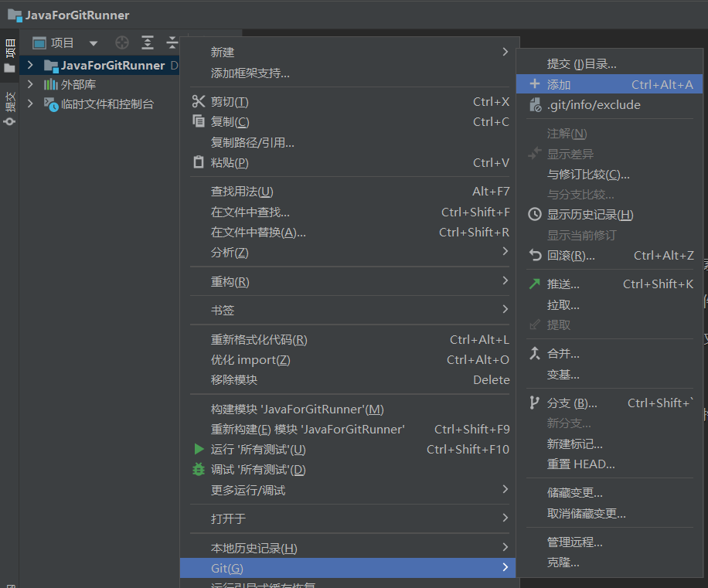
Task: Choose 优化 import(Z) menu entry
Action: coord(348,359)
